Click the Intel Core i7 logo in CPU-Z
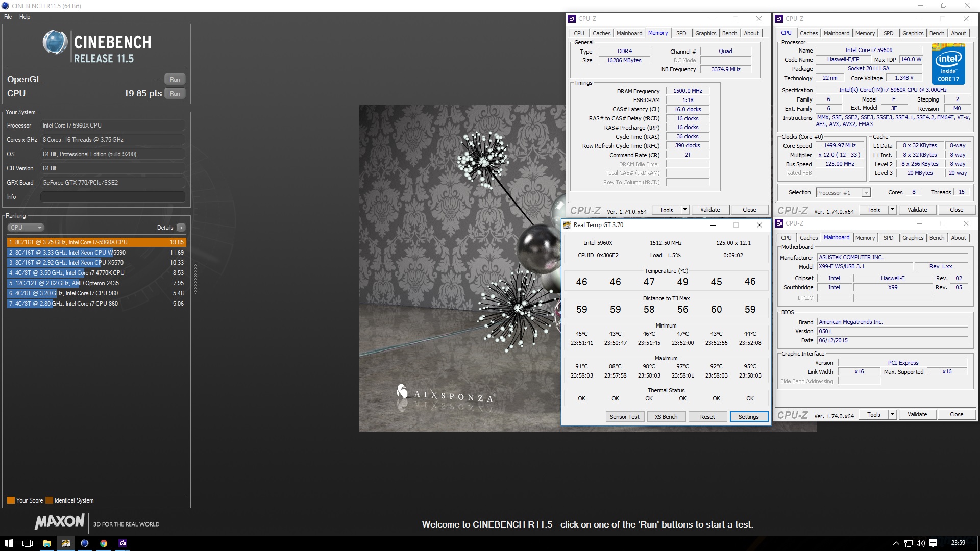Viewport: 980px width, 551px height. (948, 64)
